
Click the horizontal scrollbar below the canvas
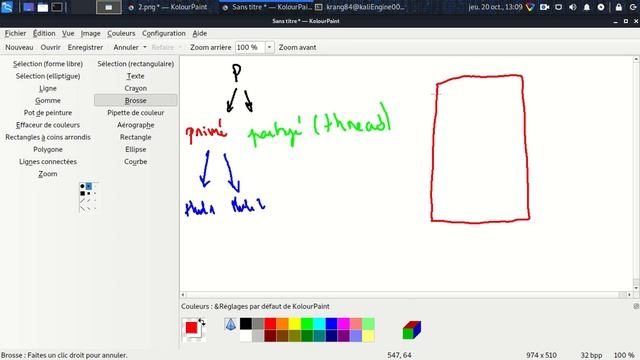406,295
